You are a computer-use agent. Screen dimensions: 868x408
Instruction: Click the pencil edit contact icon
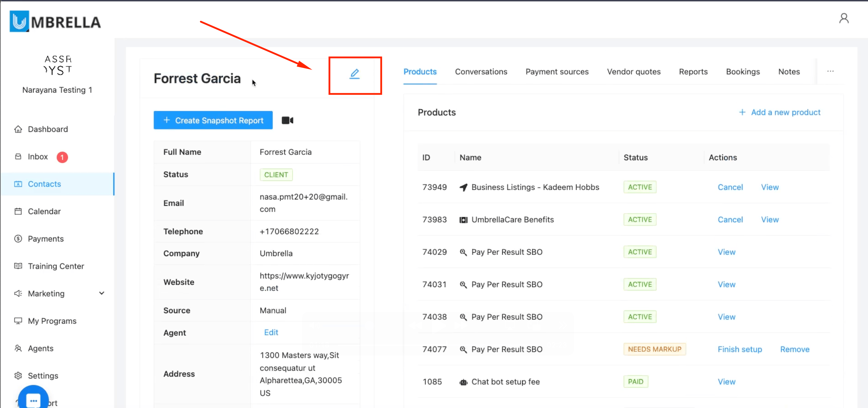pos(354,74)
